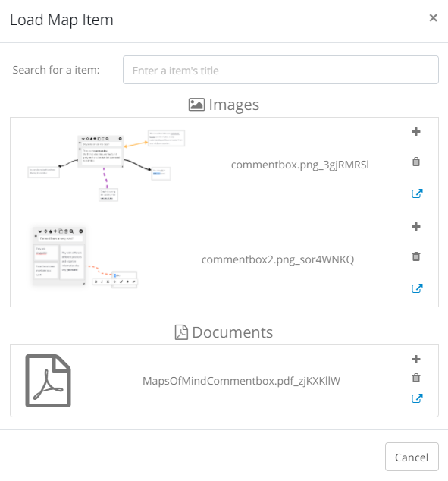Close the Load Map Item dialog

[x=433, y=18]
